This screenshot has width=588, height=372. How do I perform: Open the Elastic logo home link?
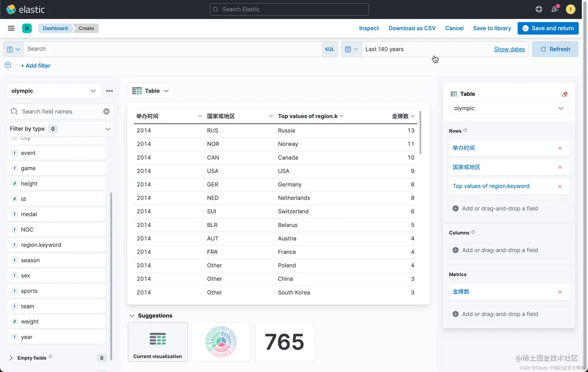tap(26, 9)
